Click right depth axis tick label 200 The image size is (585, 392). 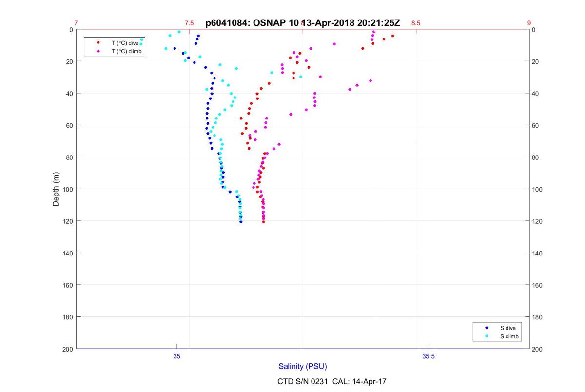[537, 349]
